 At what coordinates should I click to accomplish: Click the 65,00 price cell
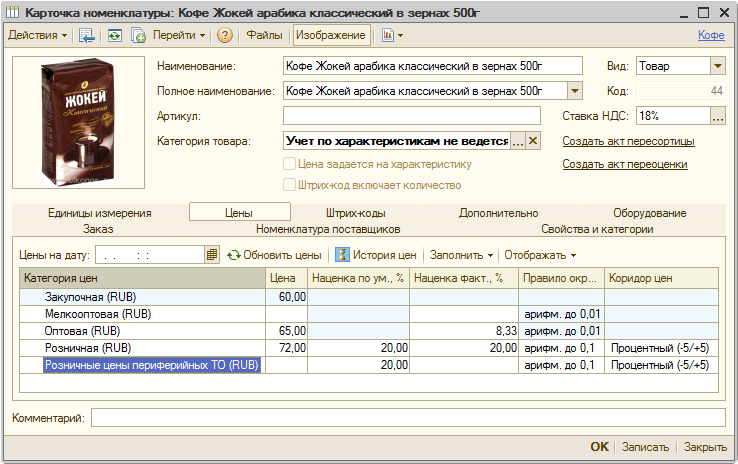coord(287,331)
